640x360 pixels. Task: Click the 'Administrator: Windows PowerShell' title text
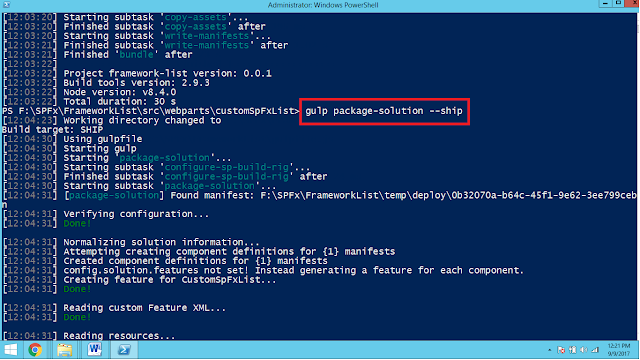(x=323, y=5)
